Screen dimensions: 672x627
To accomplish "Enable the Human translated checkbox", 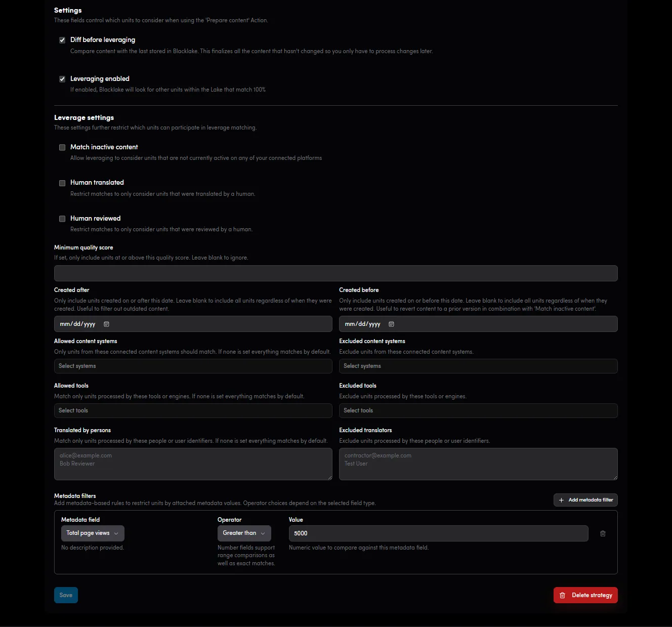I will 62,183.
